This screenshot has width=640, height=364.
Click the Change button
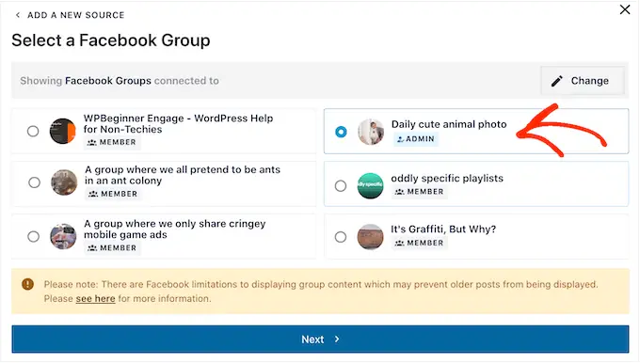[x=583, y=81]
